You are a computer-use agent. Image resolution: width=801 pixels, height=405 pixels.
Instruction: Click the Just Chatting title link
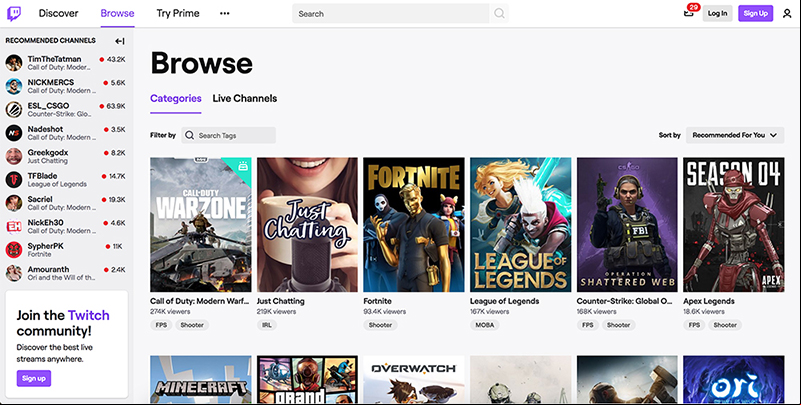coord(280,301)
